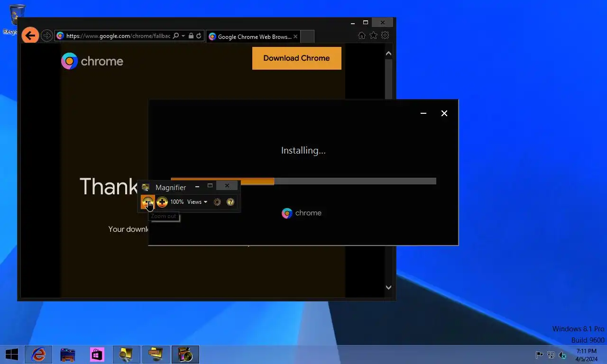Screen dimensions: 607x364
Task: Click the chrome logo on the webpage
Action: 92,61
